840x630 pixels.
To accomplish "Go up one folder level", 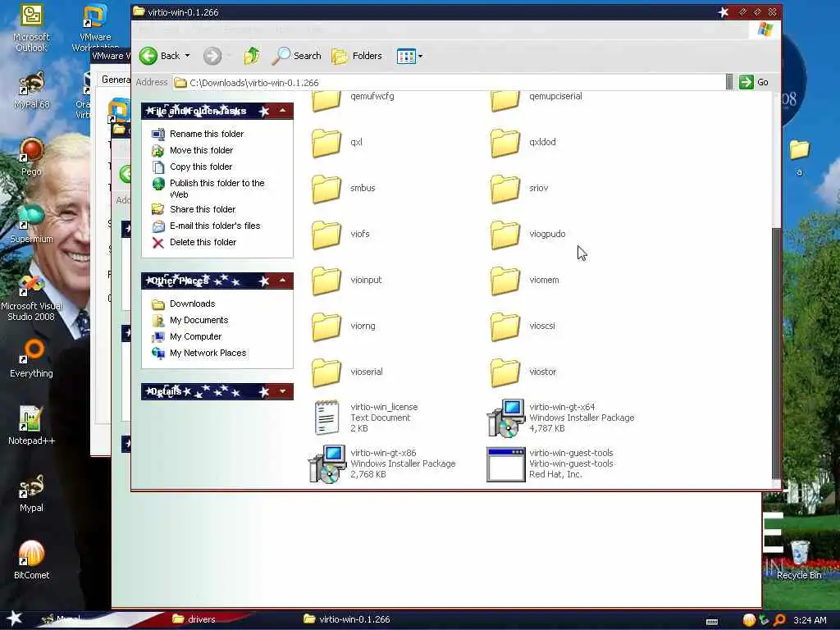I will tap(252, 56).
